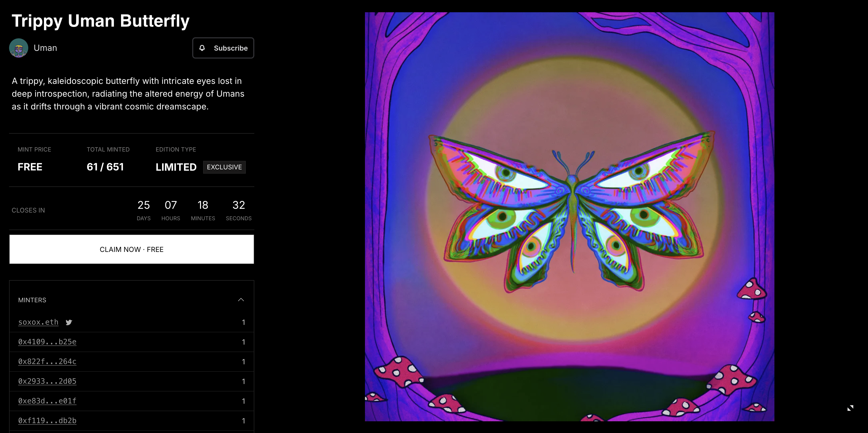Open minter 0x4109...b25e address
The width and height of the screenshot is (868, 433).
click(47, 342)
